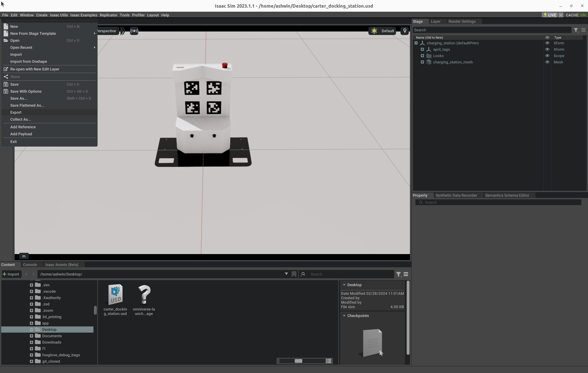Open the Stage panel options hamburger icon
588x373 pixels.
[583, 30]
